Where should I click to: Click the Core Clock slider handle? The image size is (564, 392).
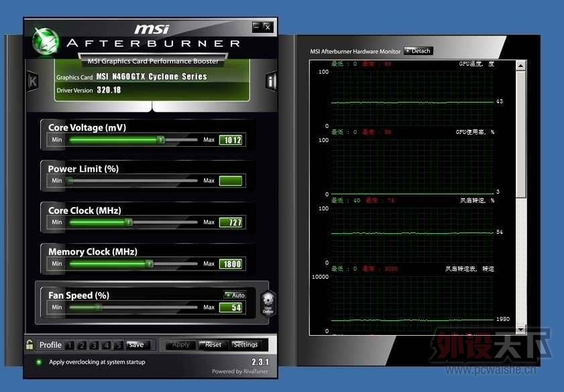coord(129,222)
